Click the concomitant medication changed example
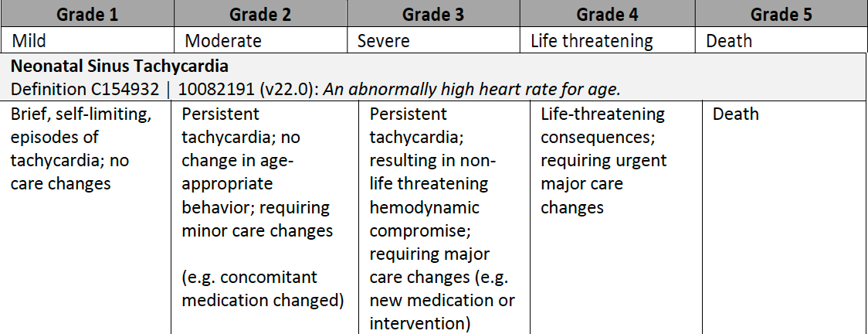Viewport: 868px width, 334px height. point(263,288)
